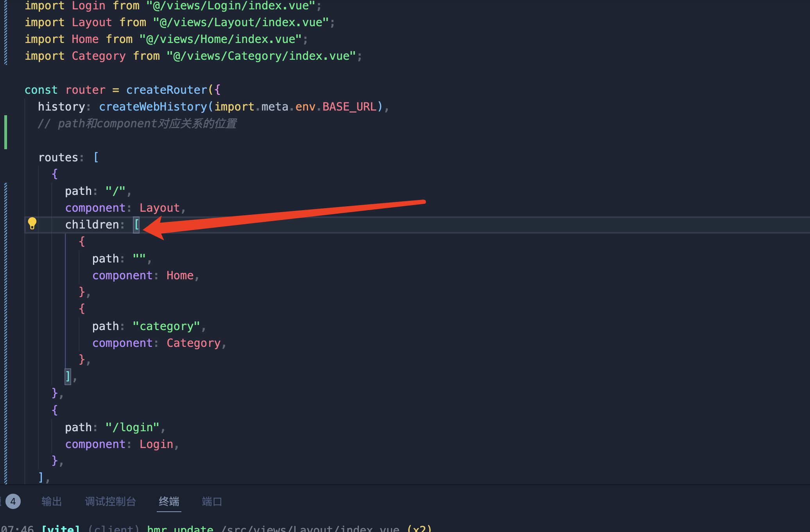810x532 pixels.
Task: Click the routes array opening bracket
Action: (x=96, y=158)
